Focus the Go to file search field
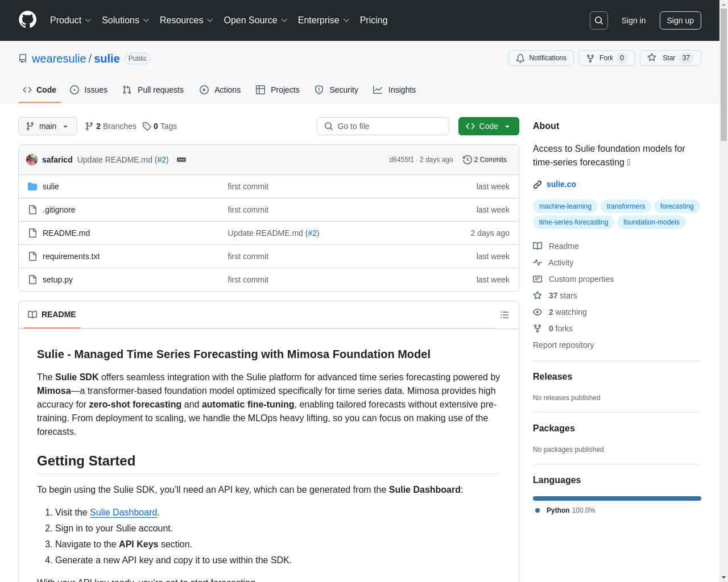The height and width of the screenshot is (582, 728). coord(383,126)
